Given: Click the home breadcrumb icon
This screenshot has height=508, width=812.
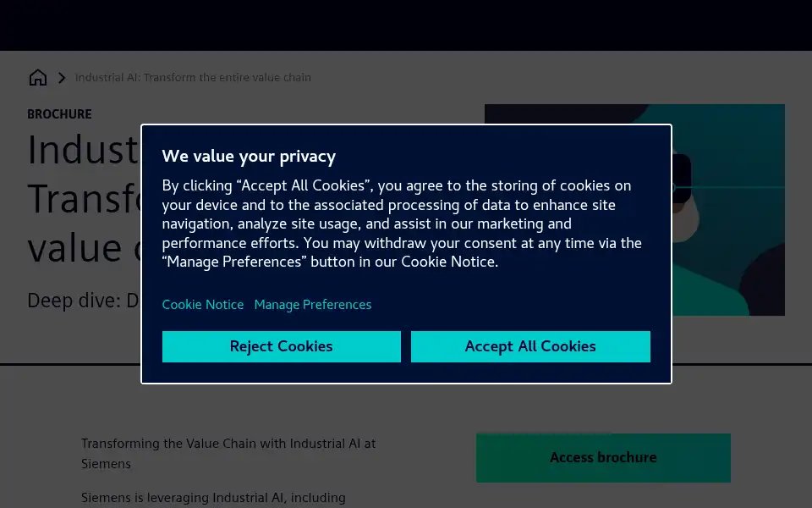Looking at the screenshot, I should [38, 77].
